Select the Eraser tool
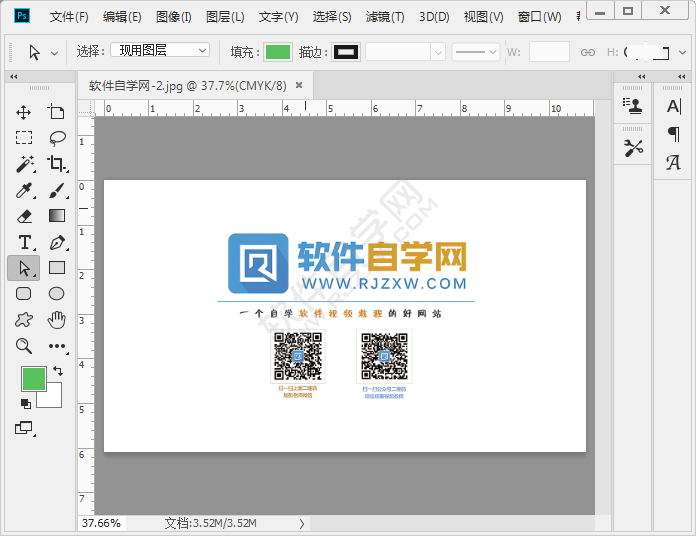The height and width of the screenshot is (536, 696). tap(24, 216)
